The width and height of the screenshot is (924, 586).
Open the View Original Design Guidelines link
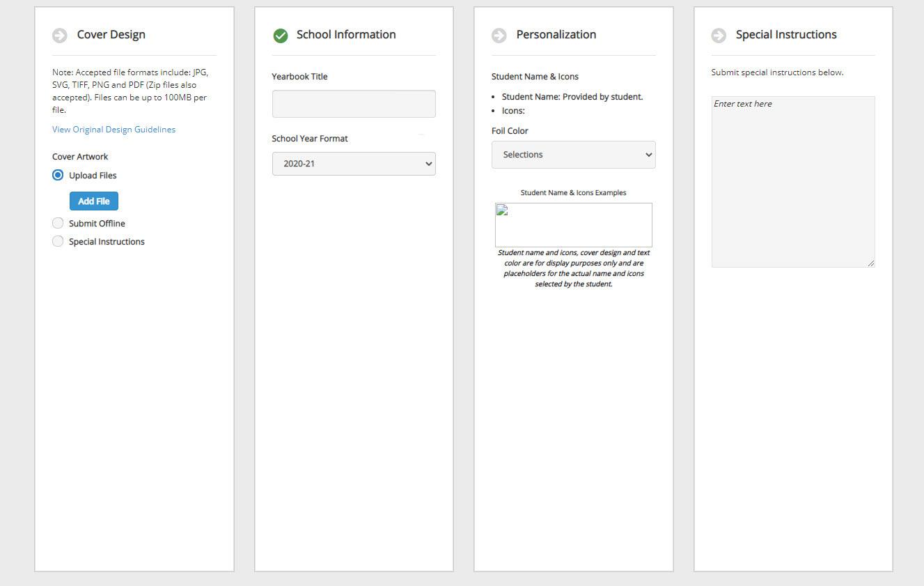click(x=113, y=130)
